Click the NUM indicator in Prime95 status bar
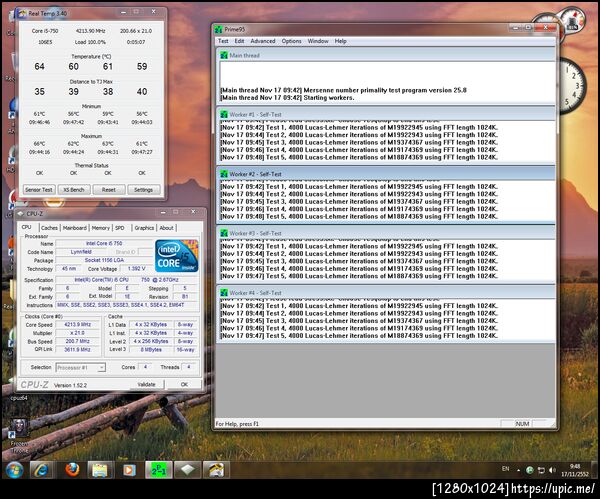 click(522, 424)
